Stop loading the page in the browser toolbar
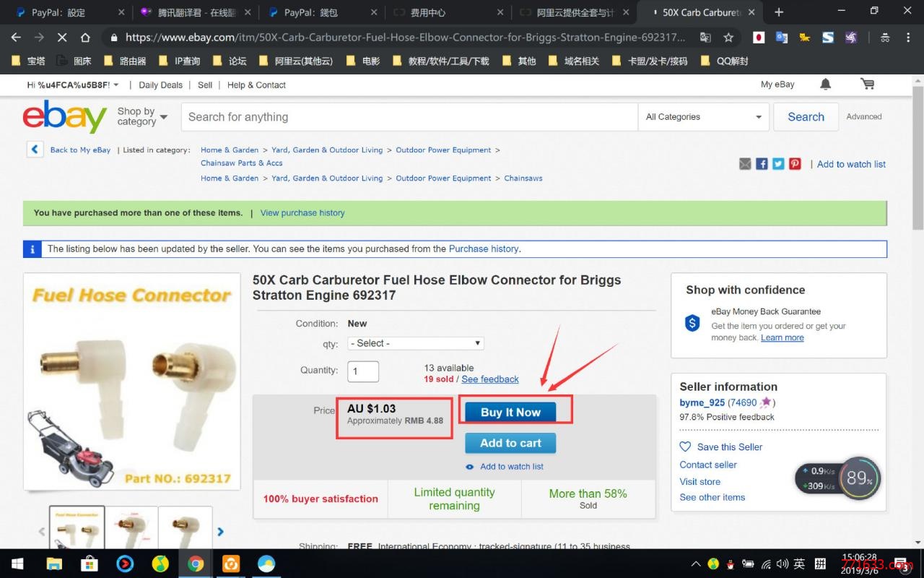Image resolution: width=924 pixels, height=578 pixels. tap(61, 38)
